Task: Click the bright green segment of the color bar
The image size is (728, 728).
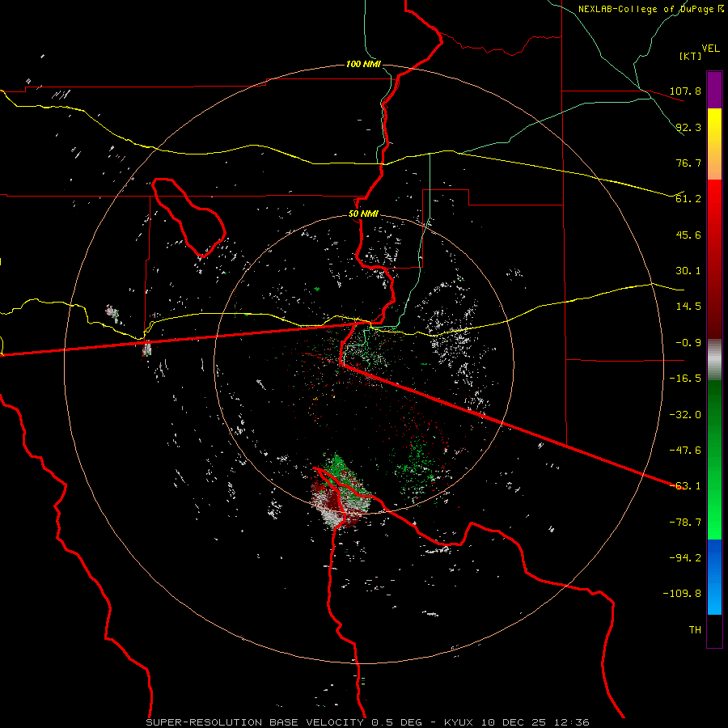Action: (714, 459)
